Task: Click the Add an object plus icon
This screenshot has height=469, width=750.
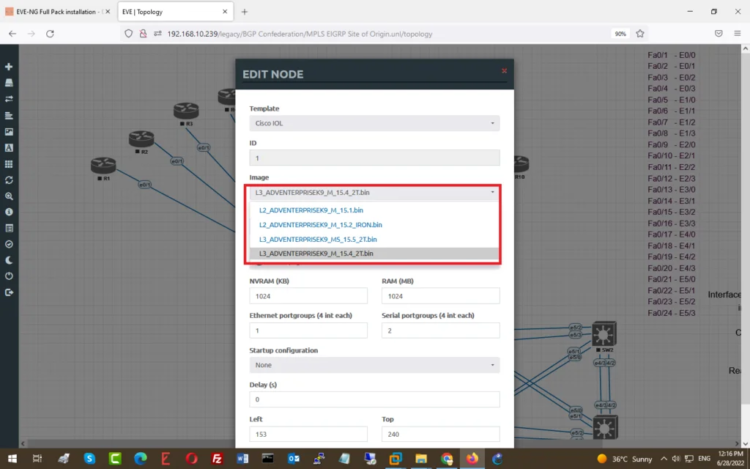Action: click(9, 67)
